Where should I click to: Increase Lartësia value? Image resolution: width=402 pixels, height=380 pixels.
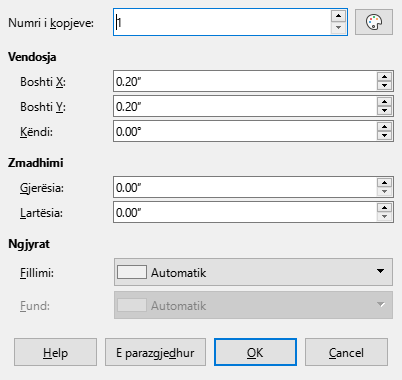click(384, 208)
